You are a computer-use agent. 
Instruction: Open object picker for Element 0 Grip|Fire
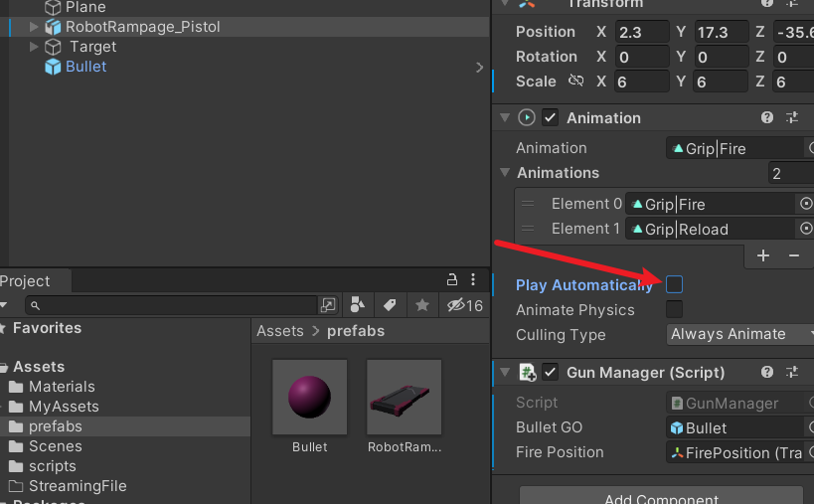coord(806,204)
